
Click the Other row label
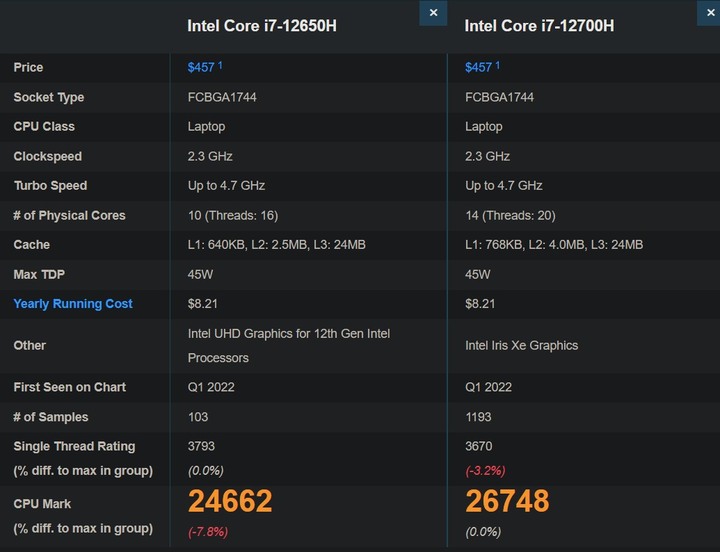click(30, 345)
